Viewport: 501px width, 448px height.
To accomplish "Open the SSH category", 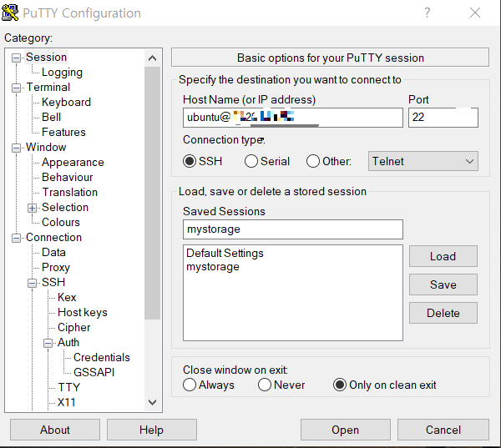I will pos(53,282).
